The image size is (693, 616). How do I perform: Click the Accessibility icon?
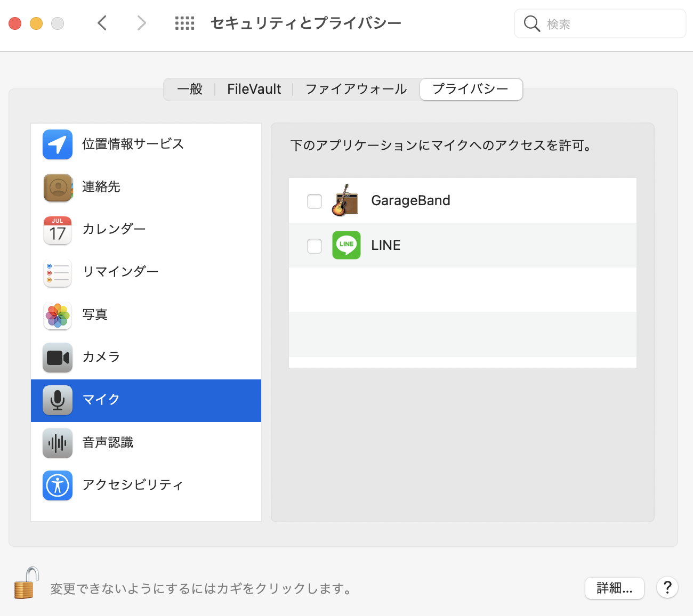[x=58, y=485]
